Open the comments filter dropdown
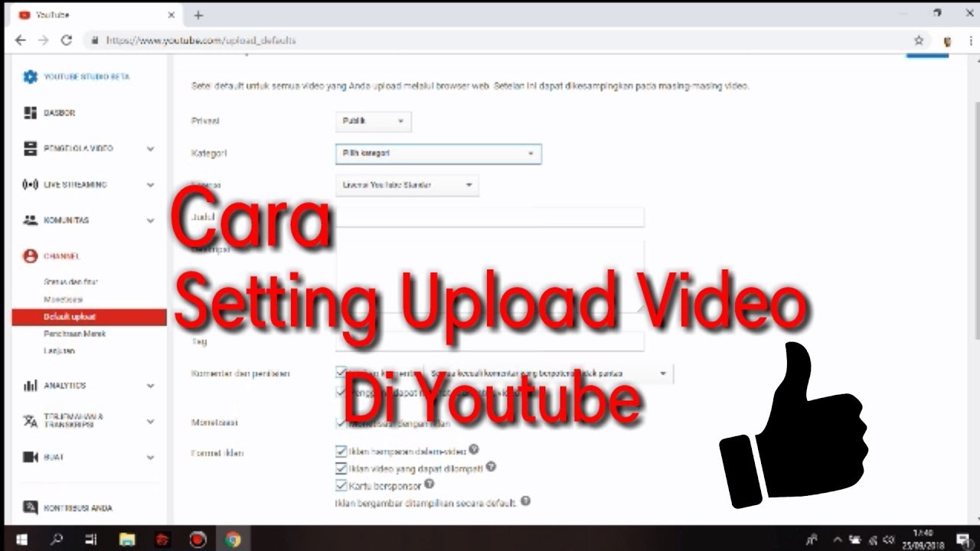This screenshot has height=551, width=980. [550, 373]
